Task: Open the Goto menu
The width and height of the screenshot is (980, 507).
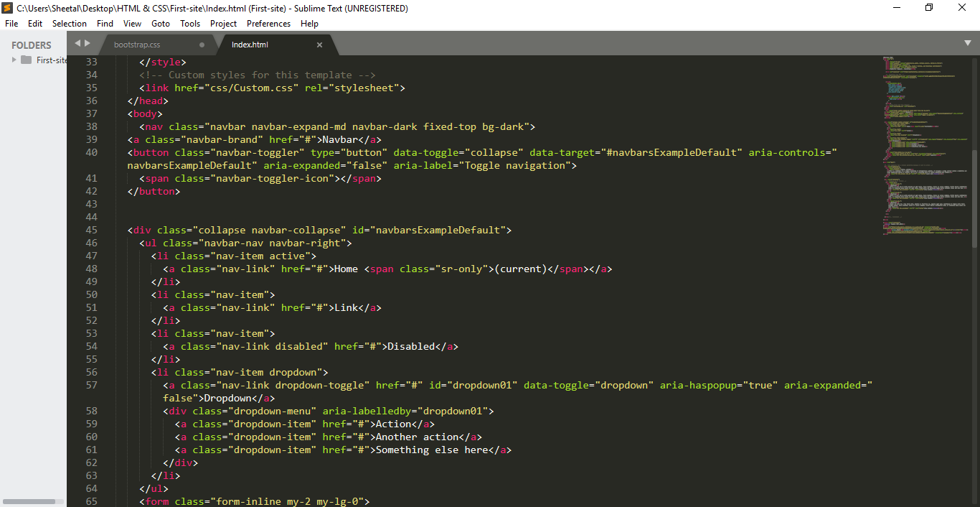Action: 161,24
